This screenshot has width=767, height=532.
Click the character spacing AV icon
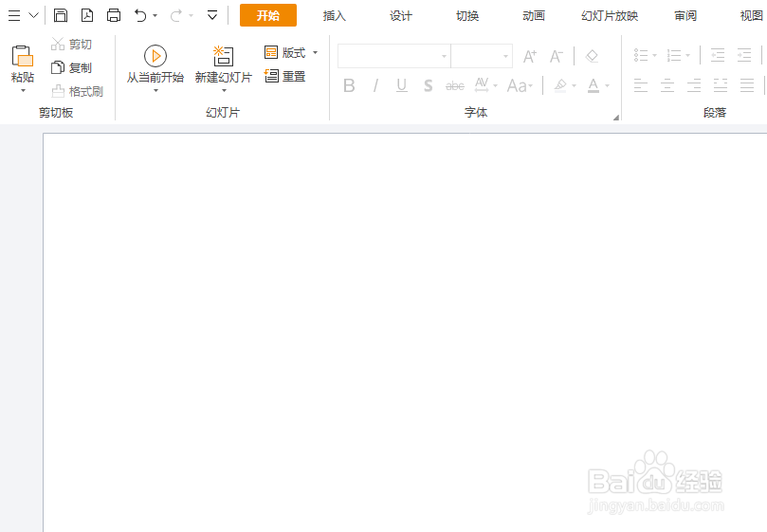tap(482, 85)
